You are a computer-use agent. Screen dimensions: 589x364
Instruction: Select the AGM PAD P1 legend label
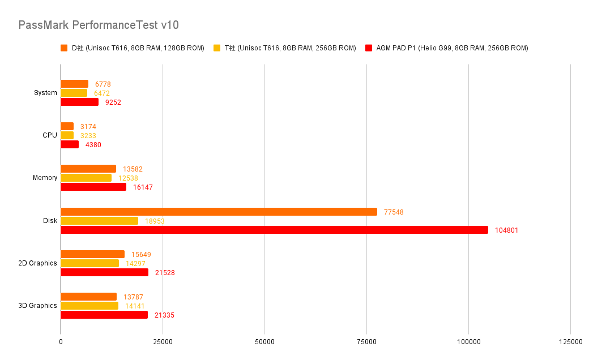click(452, 48)
